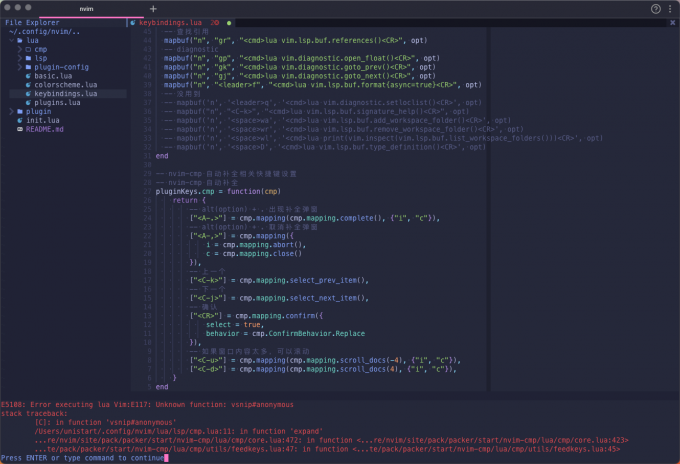
Task: Expand the lsp folder in tree
Action: pyautogui.click(x=40, y=58)
